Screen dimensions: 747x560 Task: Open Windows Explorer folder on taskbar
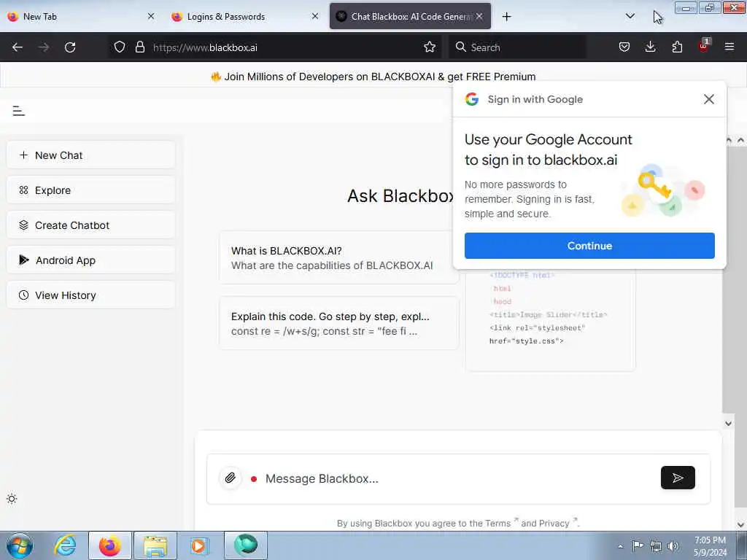(155, 545)
